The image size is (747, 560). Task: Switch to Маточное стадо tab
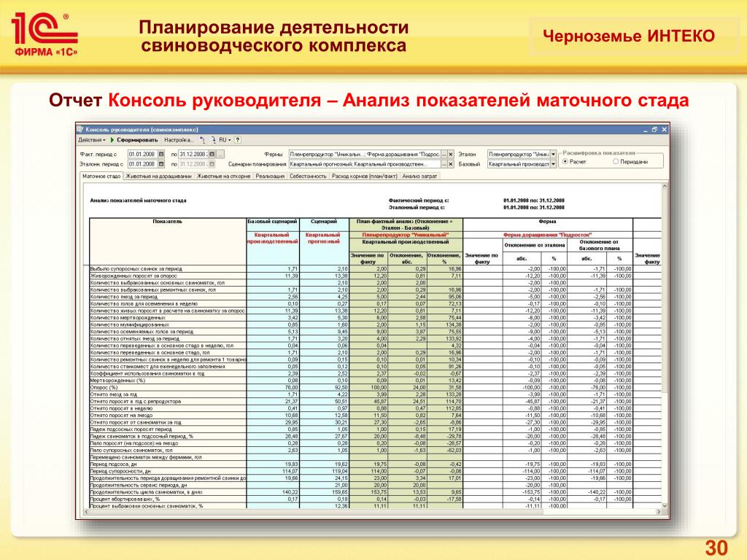tap(101, 176)
